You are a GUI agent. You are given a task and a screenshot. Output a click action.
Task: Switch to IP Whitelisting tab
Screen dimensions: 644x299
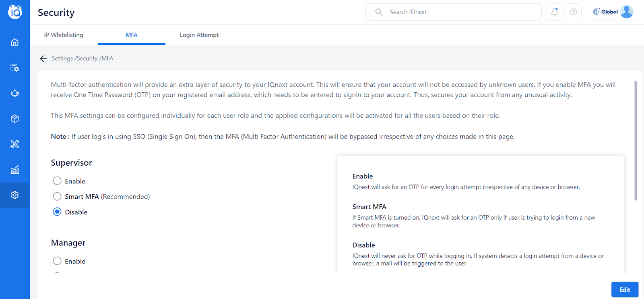(64, 35)
